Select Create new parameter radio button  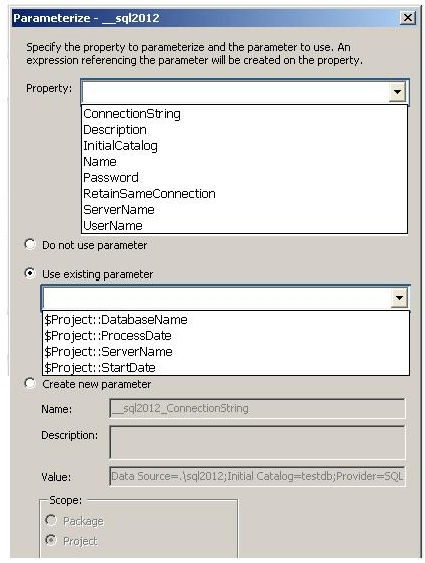[x=30, y=383]
